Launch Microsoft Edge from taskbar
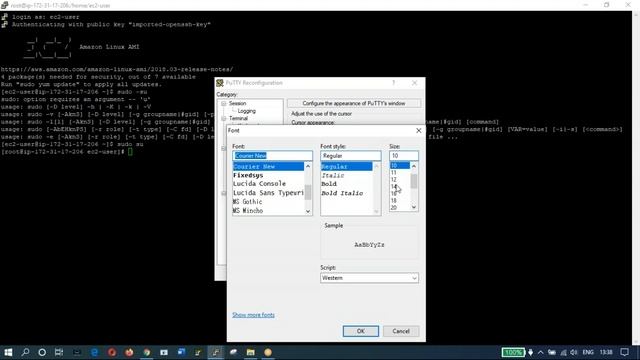This screenshot has width=640, height=360. (x=95, y=352)
